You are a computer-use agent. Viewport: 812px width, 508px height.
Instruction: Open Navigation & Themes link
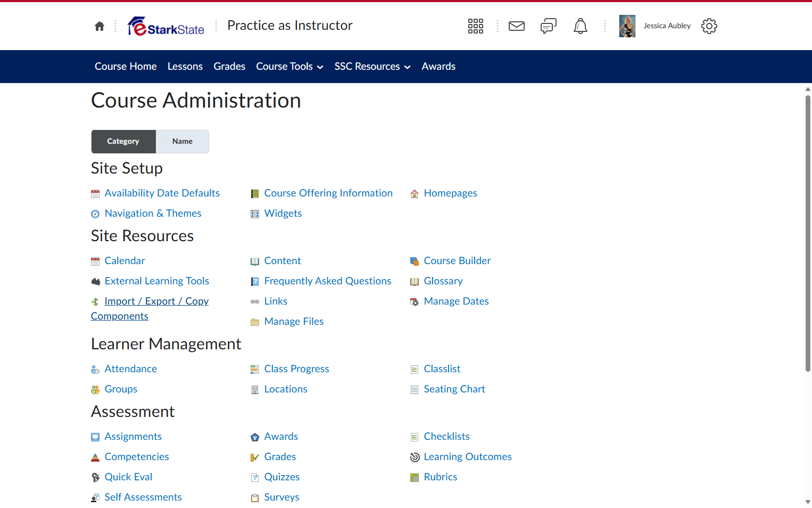(153, 214)
